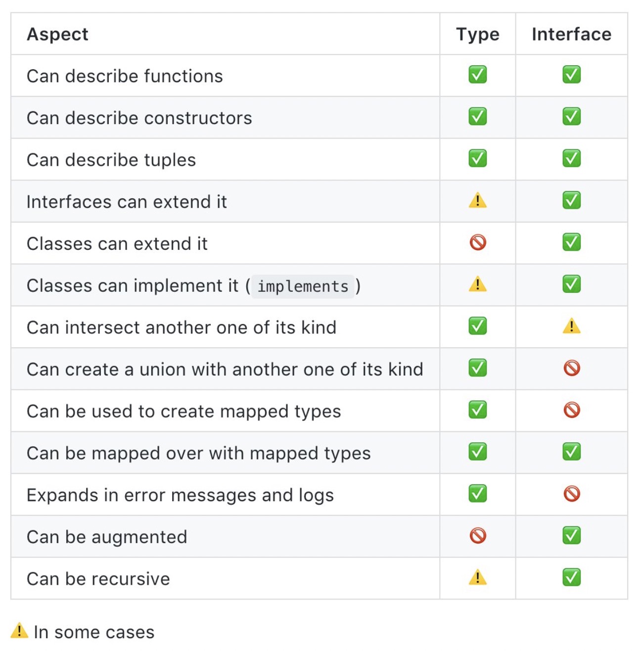Click the Type checkmark for mapped over with mapped types
This screenshot has width=644, height=651.
point(477,452)
